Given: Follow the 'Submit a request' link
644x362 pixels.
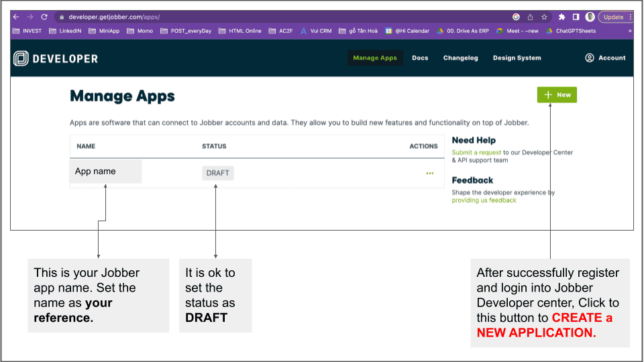Looking at the screenshot, I should (476, 152).
